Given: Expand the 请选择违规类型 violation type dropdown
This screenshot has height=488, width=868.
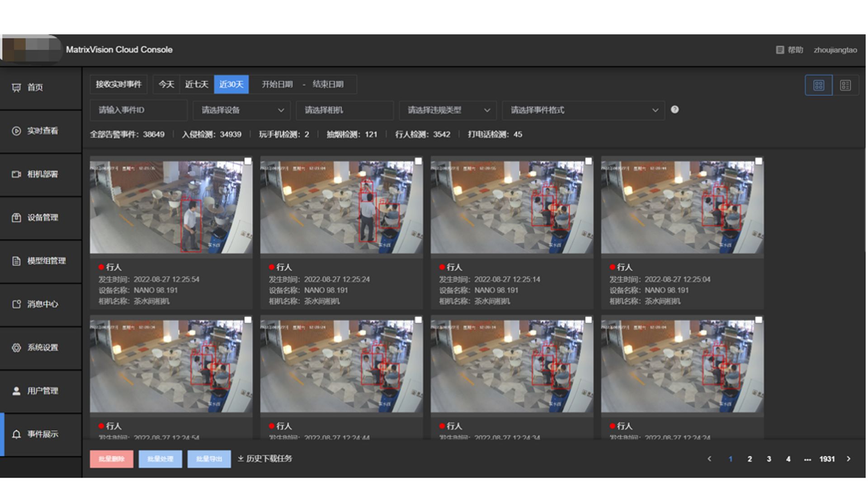Looking at the screenshot, I should click(x=448, y=110).
